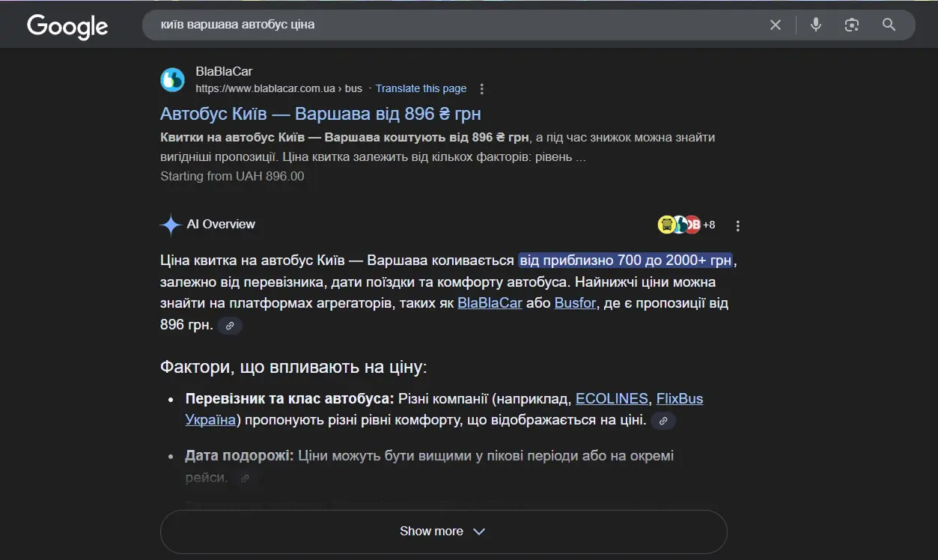938x560 pixels.
Task: Click the magnifying glass search button
Action: (889, 25)
